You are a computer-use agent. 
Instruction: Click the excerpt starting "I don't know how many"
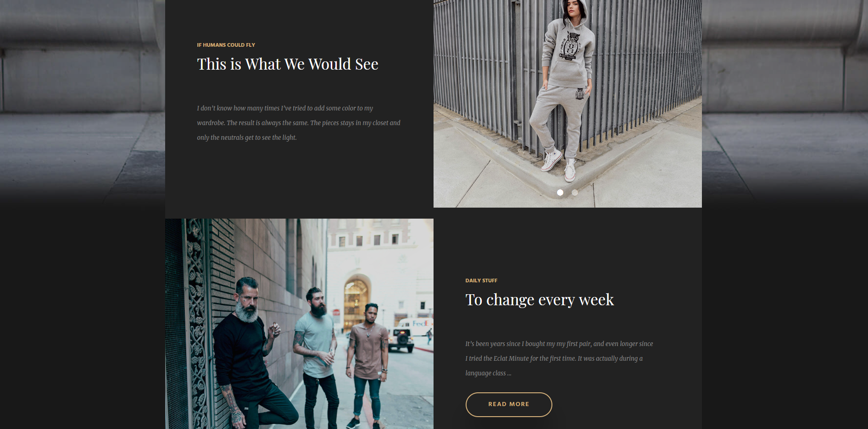click(299, 123)
